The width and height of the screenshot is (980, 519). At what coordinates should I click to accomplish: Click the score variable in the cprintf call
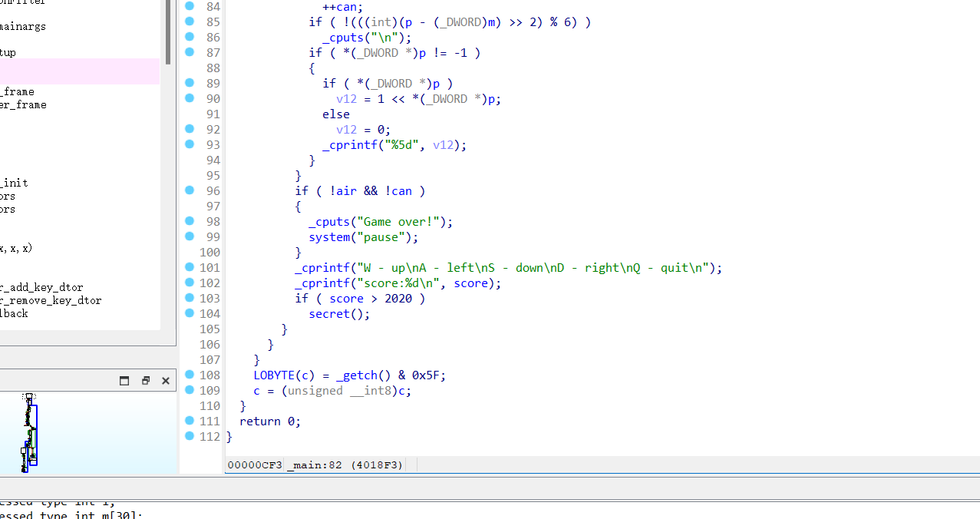470,283
